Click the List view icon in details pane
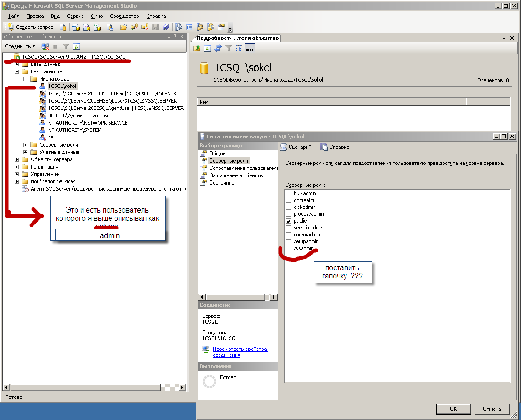This screenshot has height=420, width=521. [x=239, y=49]
